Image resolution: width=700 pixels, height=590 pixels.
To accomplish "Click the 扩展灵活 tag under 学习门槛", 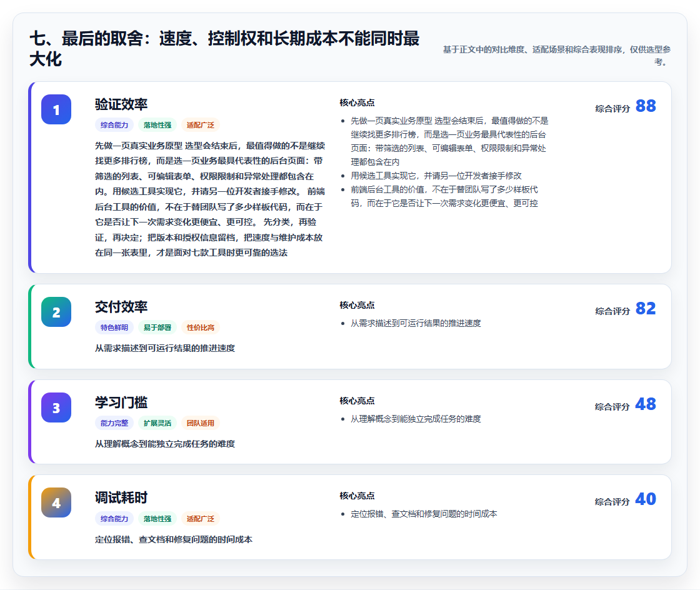I will pos(157,423).
